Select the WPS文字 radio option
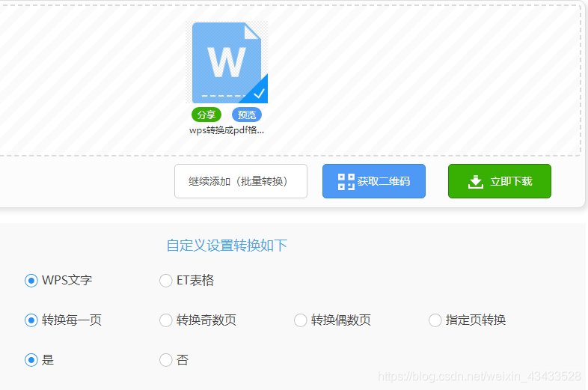This screenshot has width=588, height=390. [31, 281]
